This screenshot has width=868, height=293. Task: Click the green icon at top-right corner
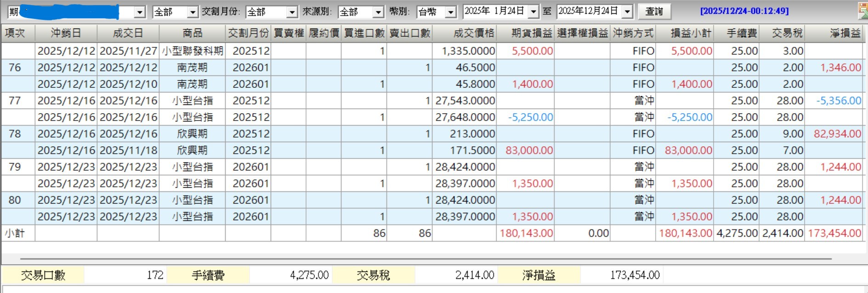(863, 10)
